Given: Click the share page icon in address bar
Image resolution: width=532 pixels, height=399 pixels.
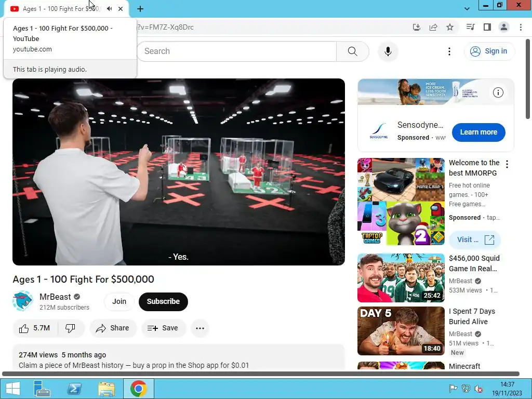Looking at the screenshot, I should (x=433, y=27).
